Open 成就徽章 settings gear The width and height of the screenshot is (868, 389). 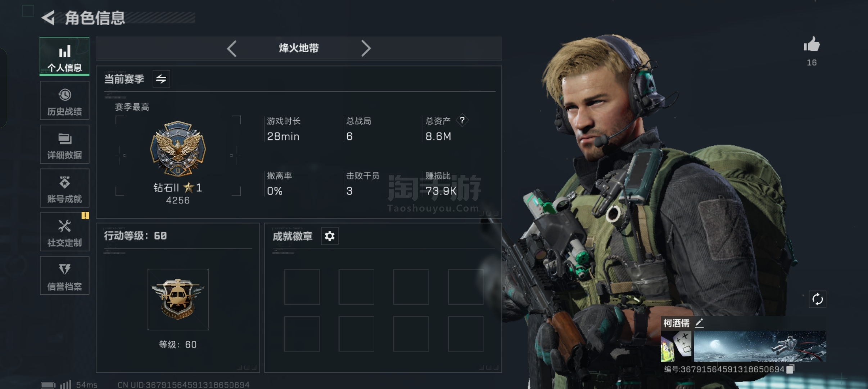click(x=330, y=236)
